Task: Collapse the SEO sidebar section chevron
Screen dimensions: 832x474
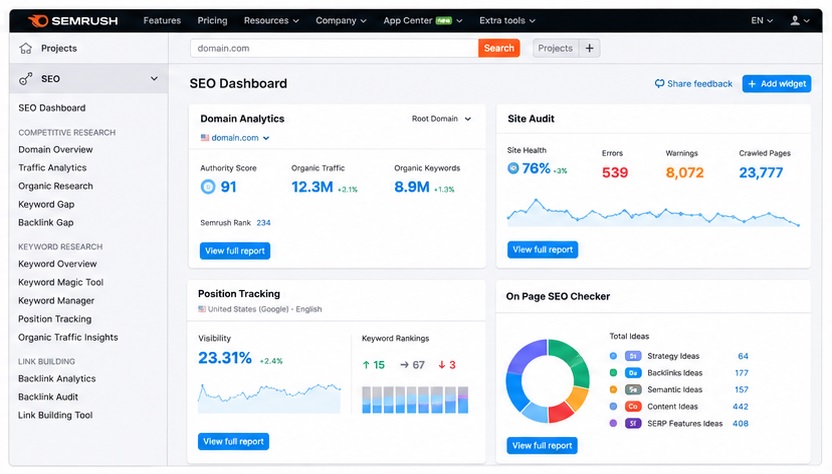Action: 154,79
